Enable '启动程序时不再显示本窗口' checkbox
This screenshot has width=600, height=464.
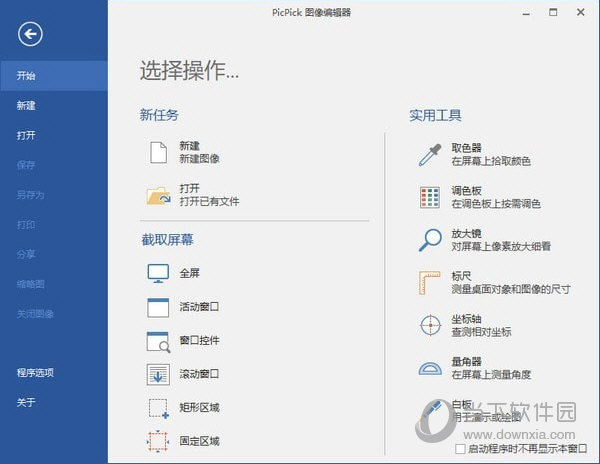click(x=460, y=449)
